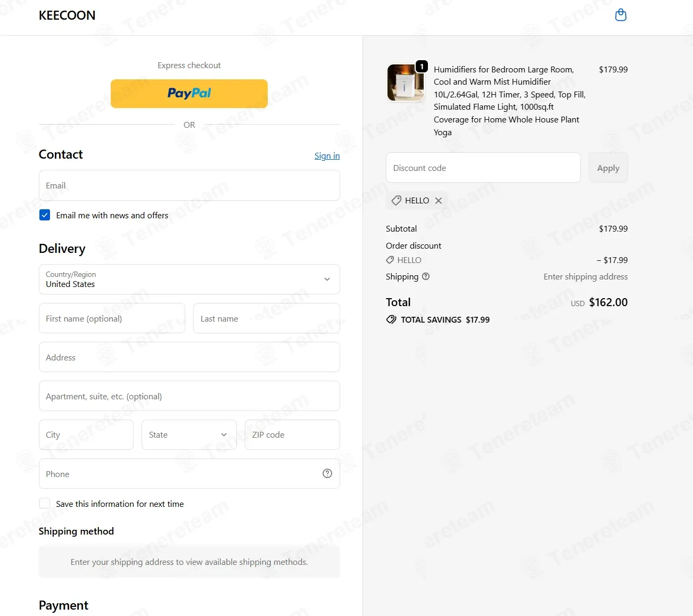
Task: Click the shipping help question mark icon
Action: (x=426, y=276)
